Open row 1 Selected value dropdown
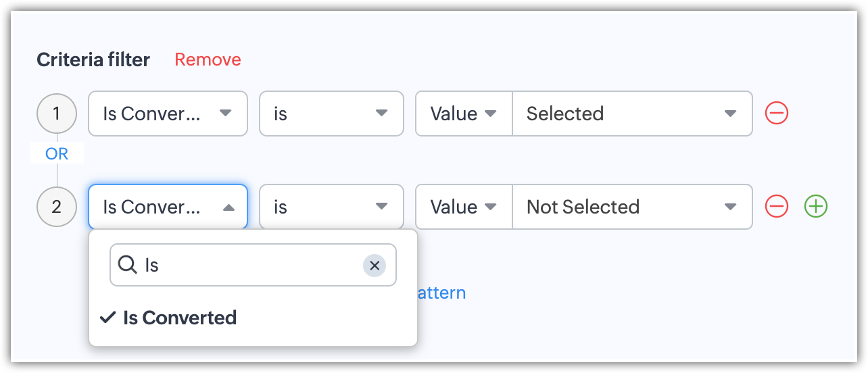 [x=632, y=114]
